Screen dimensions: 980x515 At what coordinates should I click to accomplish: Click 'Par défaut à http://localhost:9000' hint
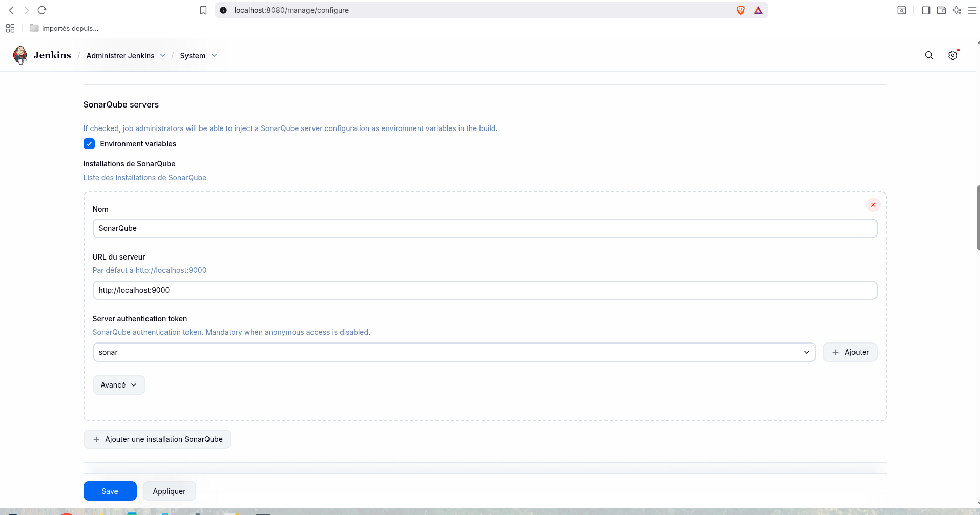[150, 270]
